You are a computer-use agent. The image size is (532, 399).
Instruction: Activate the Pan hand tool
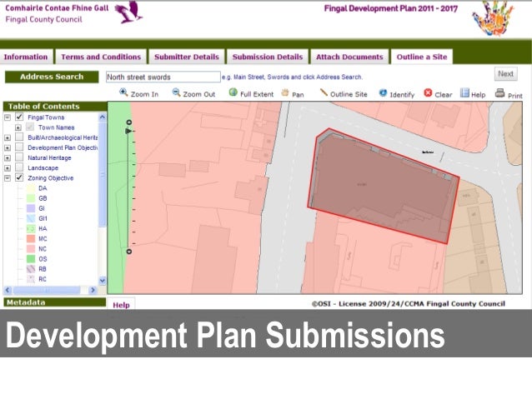pyautogui.click(x=285, y=93)
